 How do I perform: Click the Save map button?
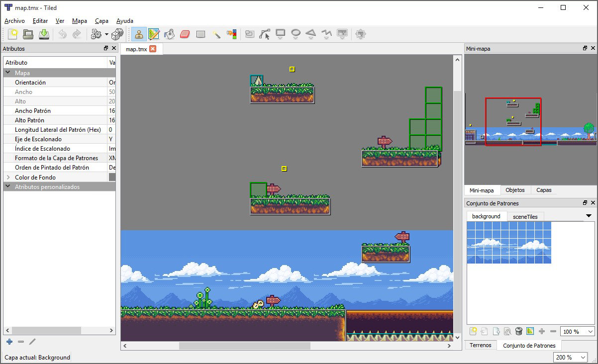45,34
